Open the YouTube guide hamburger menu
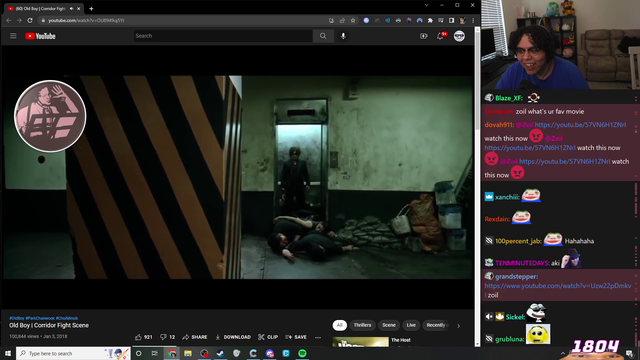This screenshot has height=360, width=640. [13, 36]
